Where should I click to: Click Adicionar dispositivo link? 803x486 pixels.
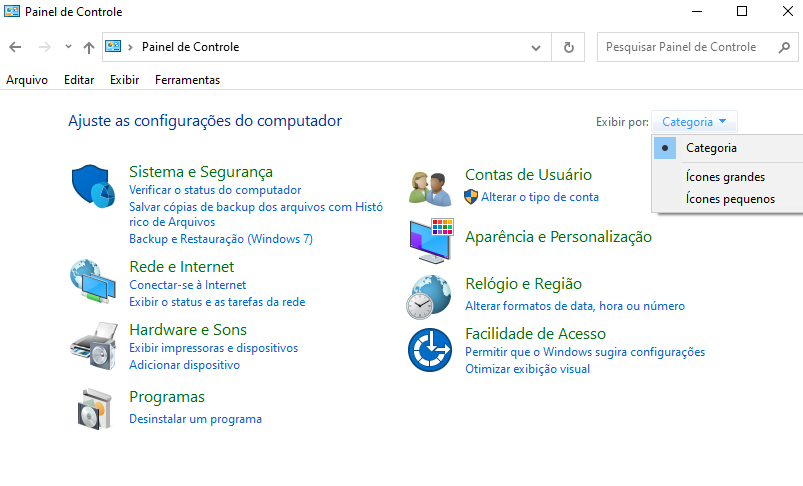pyautogui.click(x=184, y=365)
